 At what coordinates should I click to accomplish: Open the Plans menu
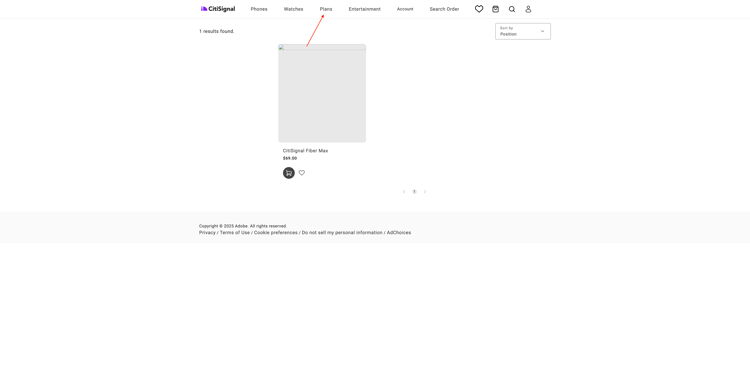tap(326, 9)
